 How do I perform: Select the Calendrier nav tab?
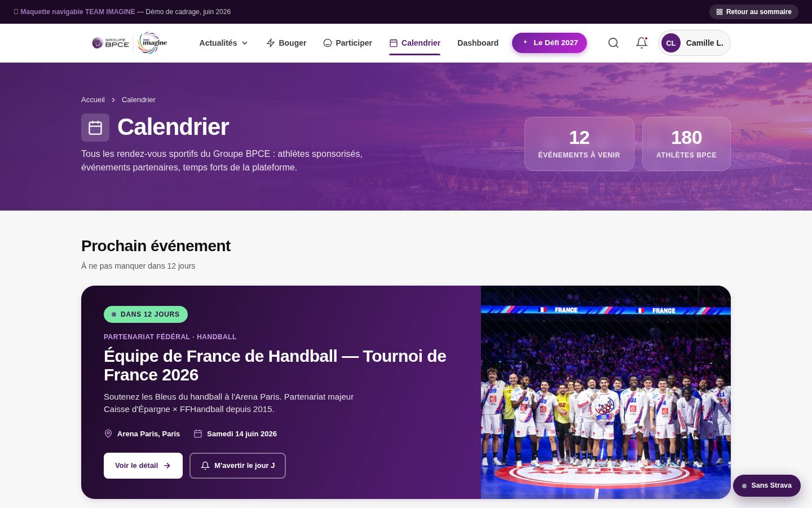click(415, 43)
